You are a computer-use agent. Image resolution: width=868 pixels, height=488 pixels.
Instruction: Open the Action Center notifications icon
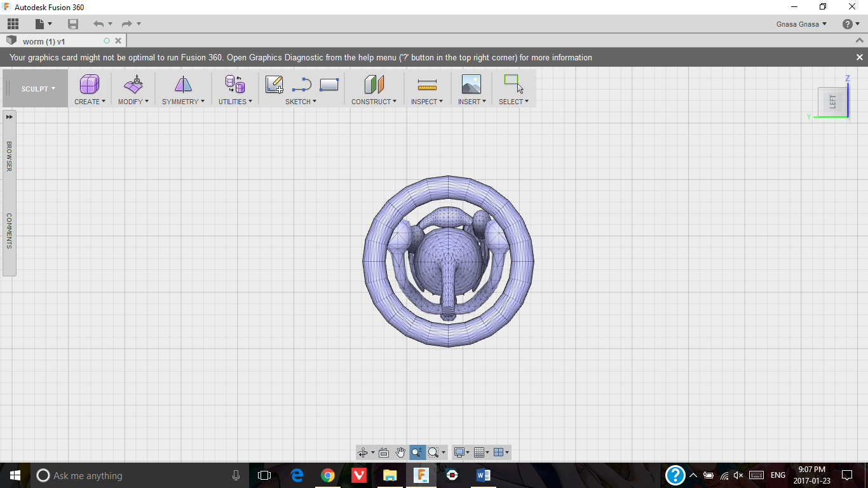(847, 475)
